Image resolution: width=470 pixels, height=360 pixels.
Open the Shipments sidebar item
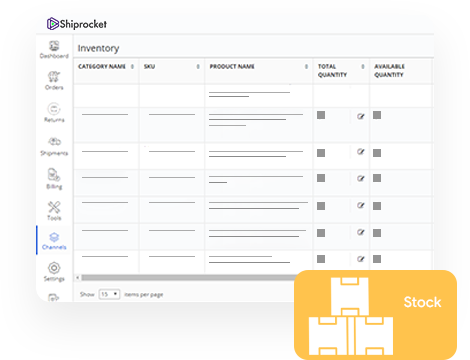(54, 146)
